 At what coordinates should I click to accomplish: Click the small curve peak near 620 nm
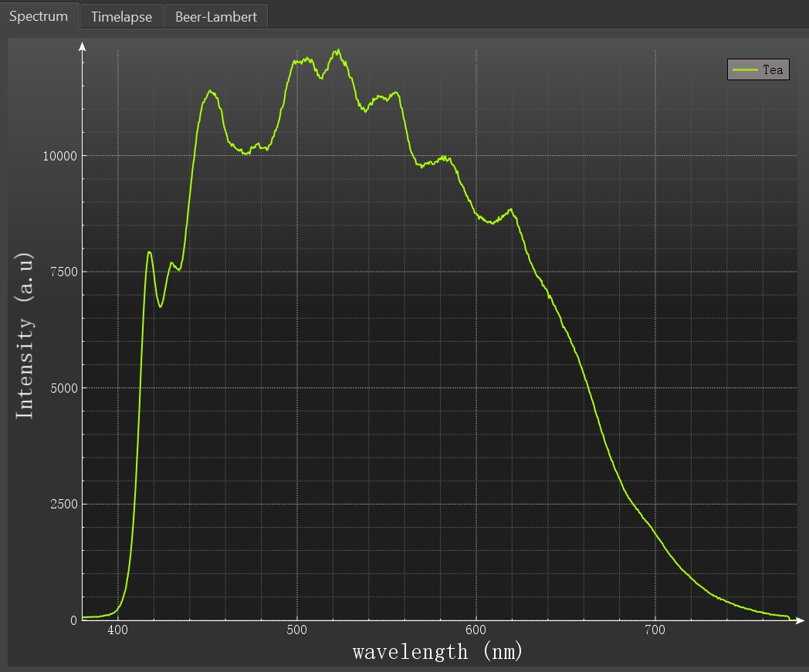pyautogui.click(x=510, y=209)
